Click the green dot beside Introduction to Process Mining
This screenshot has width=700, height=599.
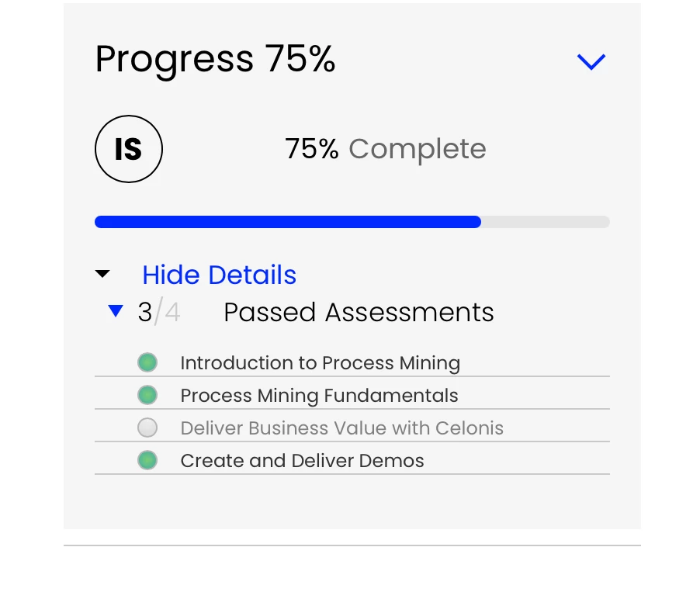[147, 362]
